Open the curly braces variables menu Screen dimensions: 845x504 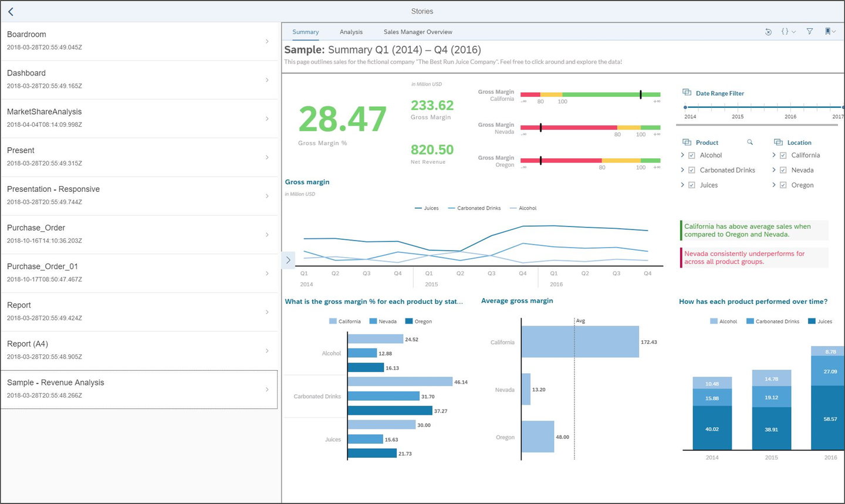788,32
